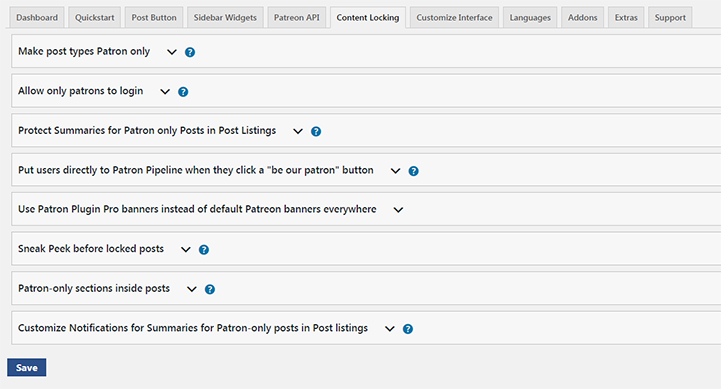Expand Allow only patrons to login chevron
The image size is (721, 389).
165,92
